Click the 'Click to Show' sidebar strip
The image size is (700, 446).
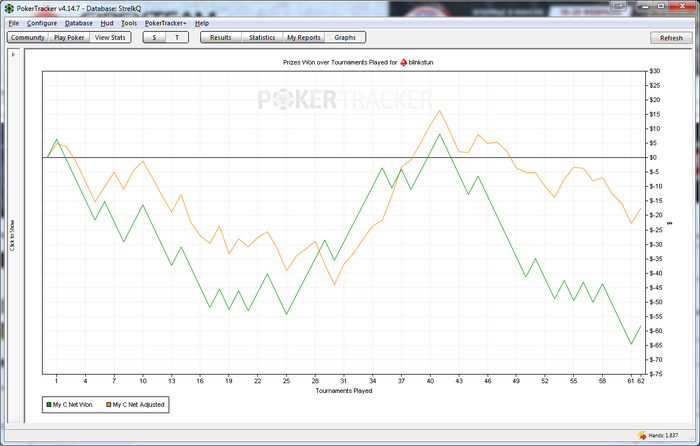[12, 235]
